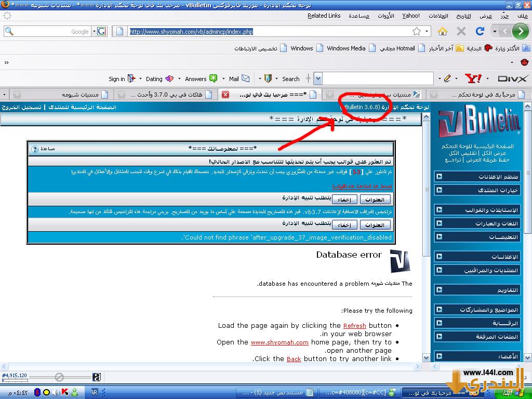This screenshot has height=399, width=532.
Task: Click the red link to view the outdated templates
Action: tap(362, 187)
